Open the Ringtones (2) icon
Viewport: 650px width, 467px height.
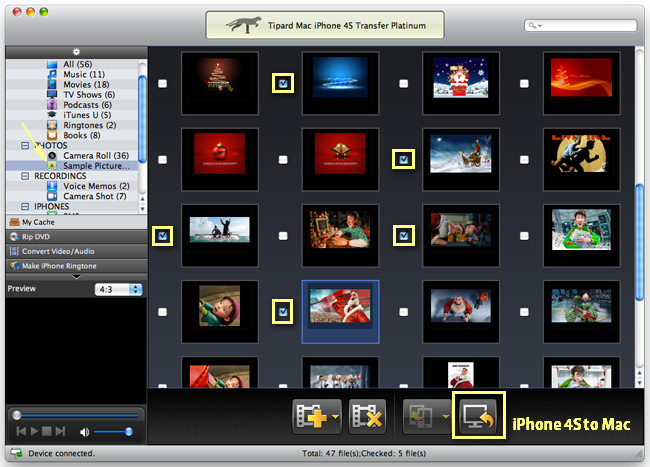[x=52, y=125]
